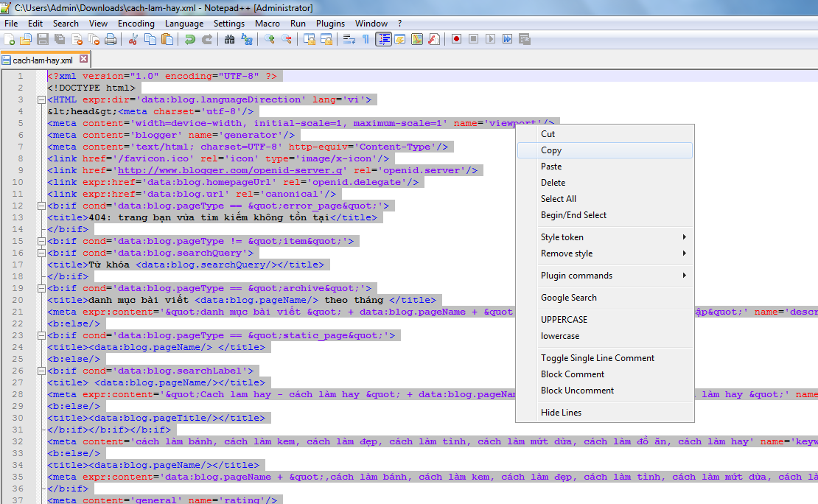Click the Close All documents icon
This screenshot has height=504, width=818.
[x=94, y=39]
